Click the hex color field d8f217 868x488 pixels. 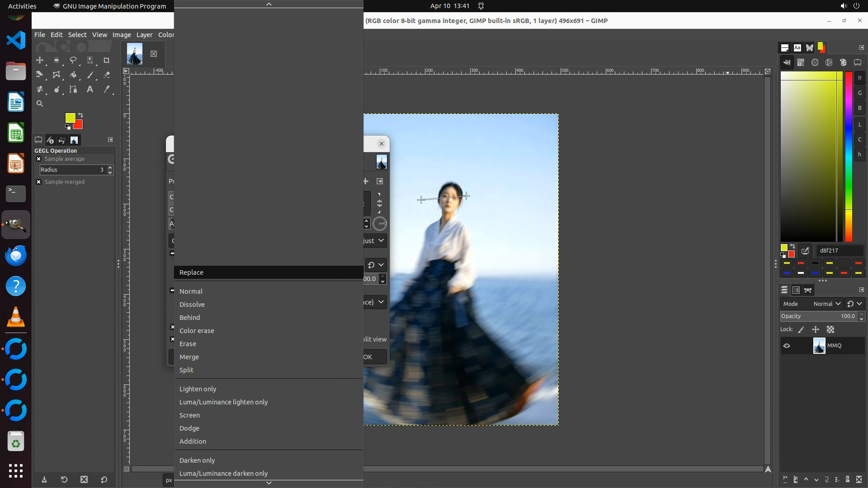point(839,251)
